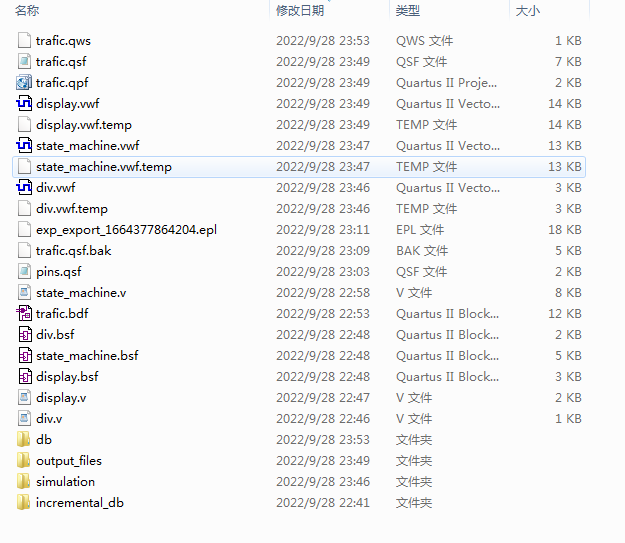Select file name div.vwf.temp

[x=72, y=209]
